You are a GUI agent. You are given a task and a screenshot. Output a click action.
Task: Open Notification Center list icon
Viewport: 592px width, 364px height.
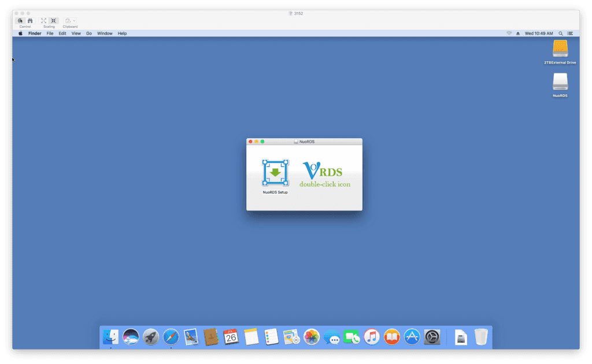pos(570,33)
